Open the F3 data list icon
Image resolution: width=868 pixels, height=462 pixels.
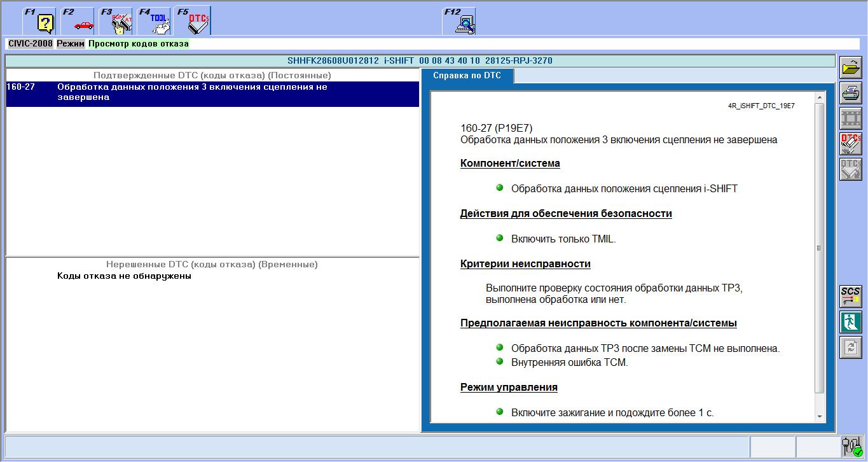click(116, 21)
